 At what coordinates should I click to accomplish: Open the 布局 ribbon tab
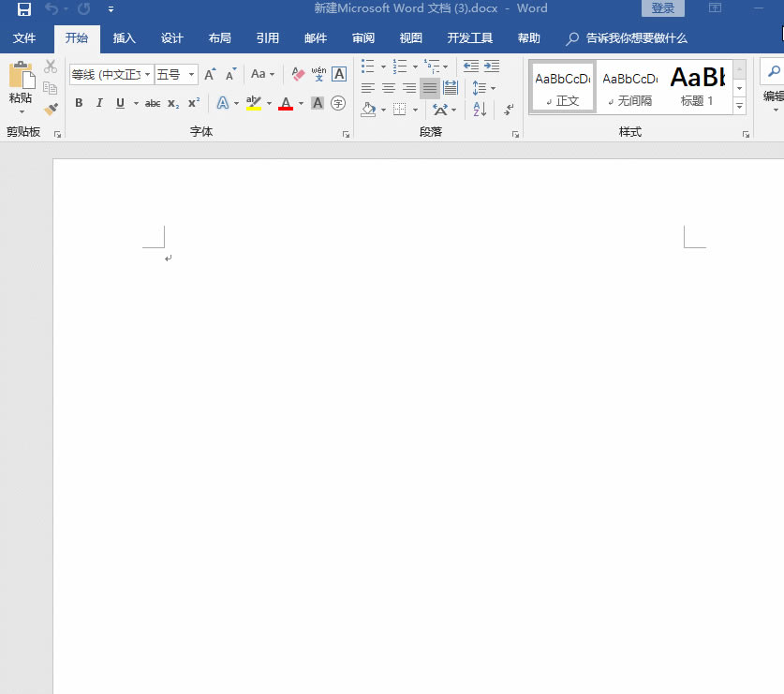pos(219,38)
